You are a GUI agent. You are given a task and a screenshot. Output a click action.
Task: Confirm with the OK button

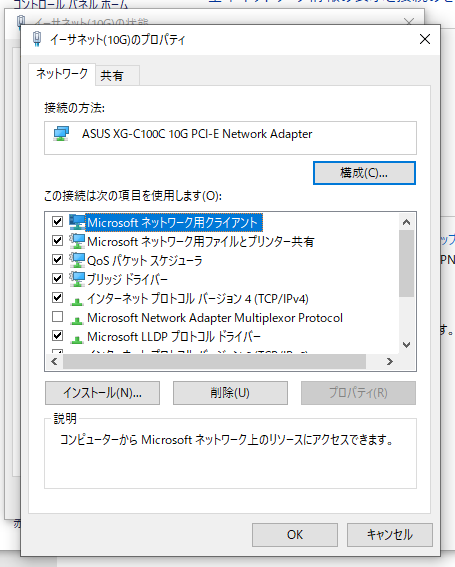tap(295, 535)
